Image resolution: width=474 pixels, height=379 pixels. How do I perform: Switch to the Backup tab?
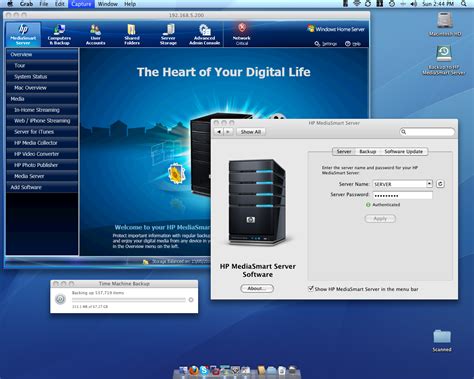[x=367, y=151]
